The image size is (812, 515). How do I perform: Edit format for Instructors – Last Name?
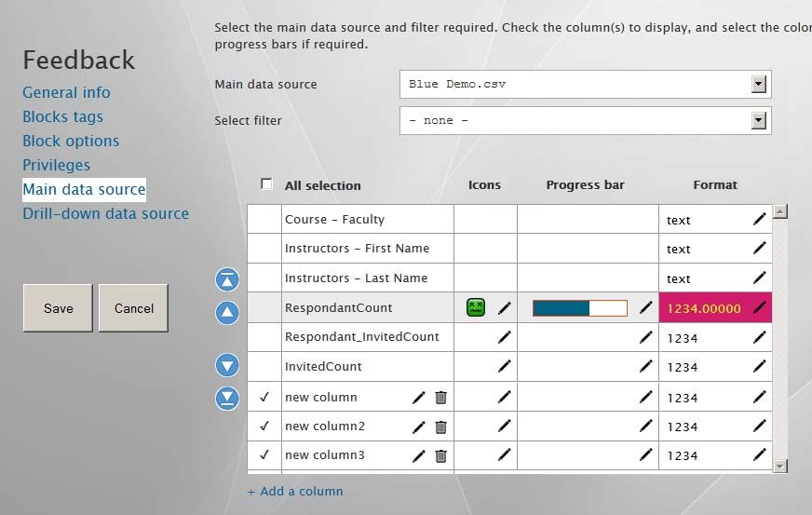pyautogui.click(x=759, y=278)
